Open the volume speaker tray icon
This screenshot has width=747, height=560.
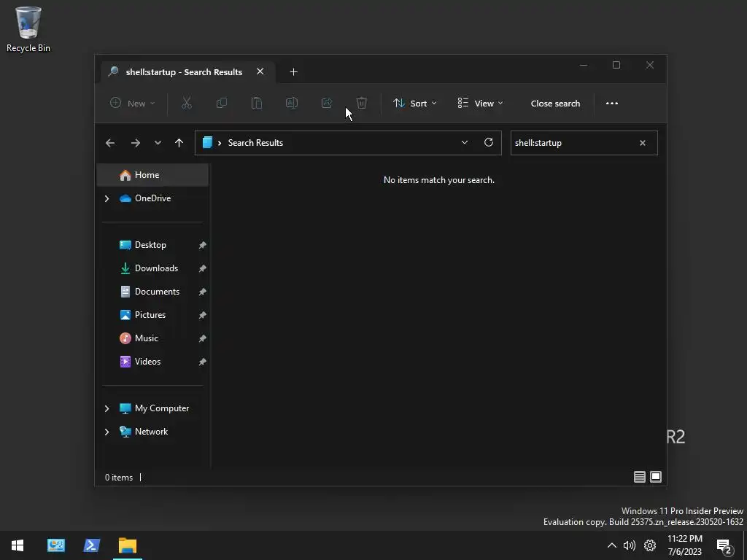(x=630, y=545)
